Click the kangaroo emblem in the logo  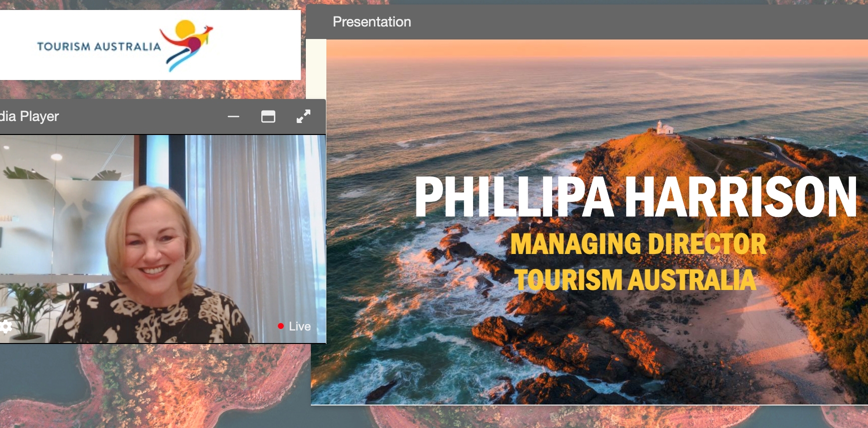tap(186, 45)
